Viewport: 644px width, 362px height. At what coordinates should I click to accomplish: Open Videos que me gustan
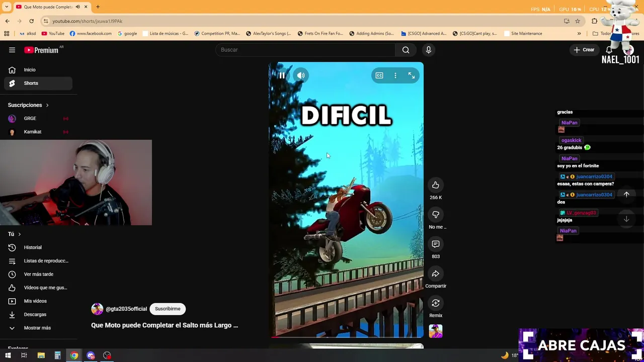[x=38, y=288]
